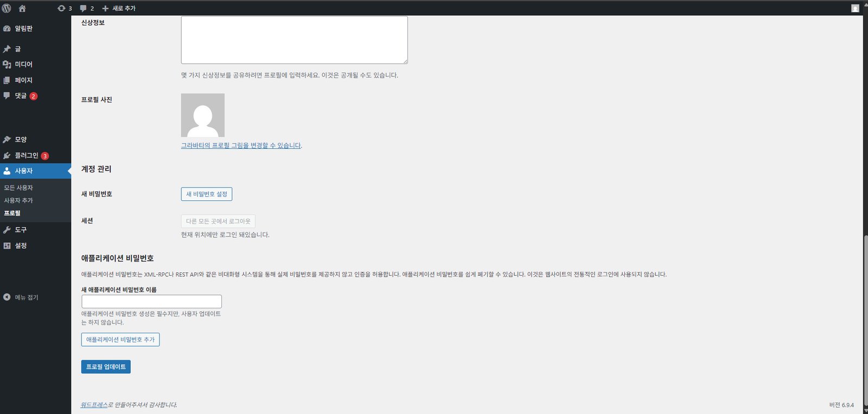Image resolution: width=868 pixels, height=414 pixels.
Task: Open the 댓글 menu with badge 2
Action: coord(35,95)
